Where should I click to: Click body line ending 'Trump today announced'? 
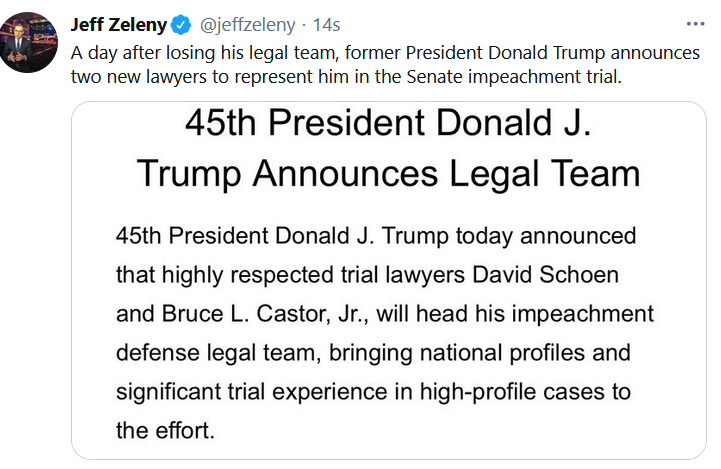376,236
